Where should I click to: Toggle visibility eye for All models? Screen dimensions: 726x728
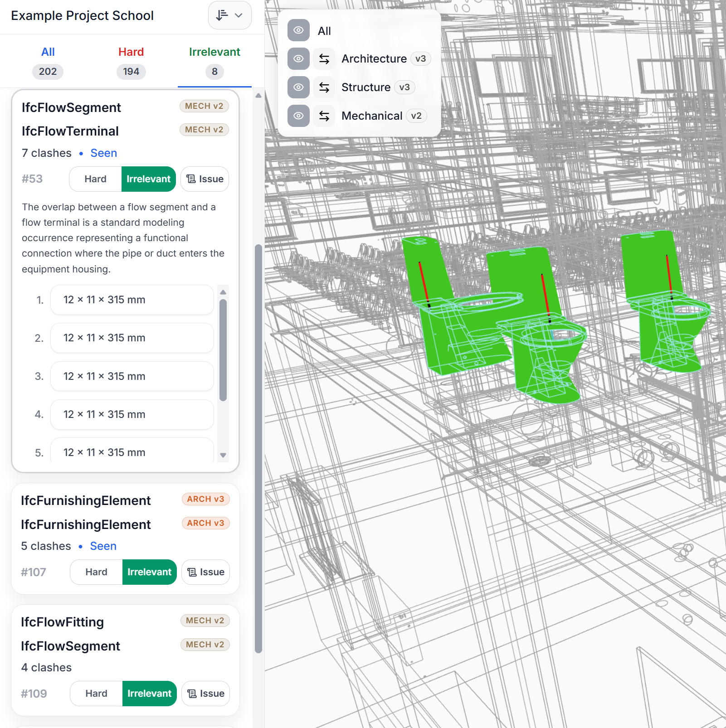click(x=298, y=30)
